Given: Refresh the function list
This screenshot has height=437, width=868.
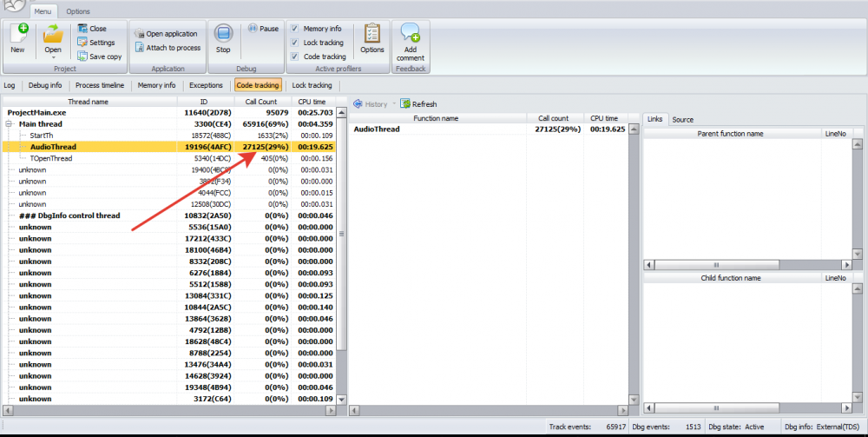Looking at the screenshot, I should click(x=418, y=104).
